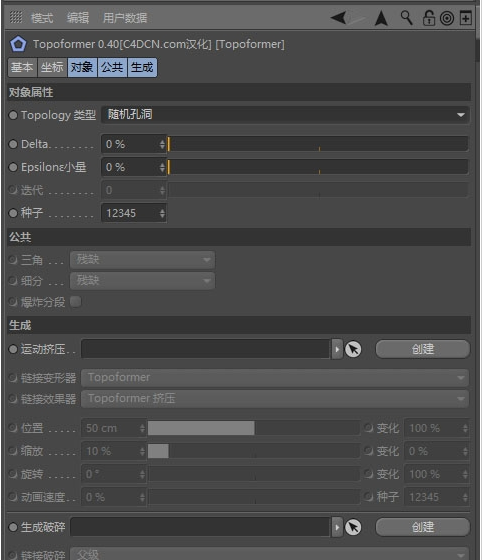Toggle the padlock lock-element icon
Viewport: 484px width, 560px height.
[429, 18]
